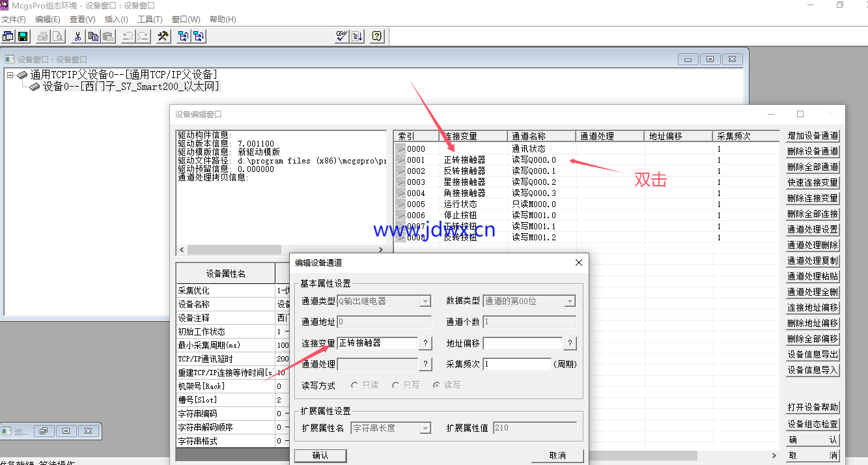Click the Copy toolbar icon
Viewport: 868px width, 465px height.
(93, 36)
